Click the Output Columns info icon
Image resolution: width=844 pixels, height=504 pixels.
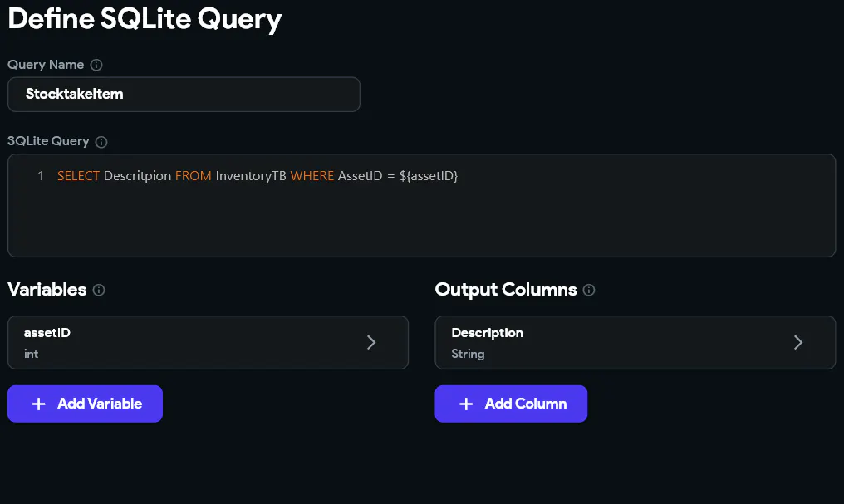click(x=589, y=290)
